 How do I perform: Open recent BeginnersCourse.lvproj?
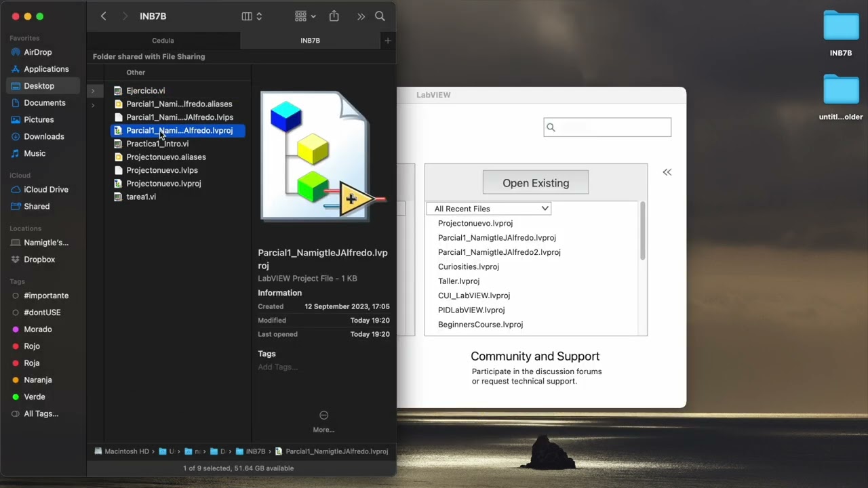(480, 325)
